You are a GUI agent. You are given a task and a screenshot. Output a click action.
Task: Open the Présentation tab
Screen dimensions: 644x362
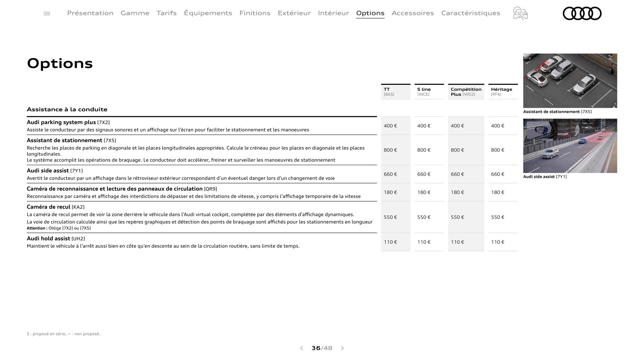point(90,13)
